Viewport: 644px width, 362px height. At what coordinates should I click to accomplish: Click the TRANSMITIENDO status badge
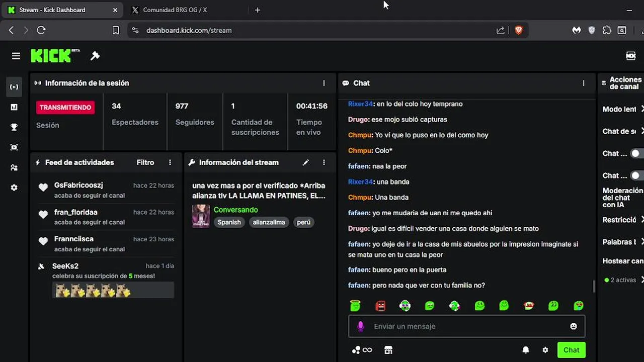(65, 108)
